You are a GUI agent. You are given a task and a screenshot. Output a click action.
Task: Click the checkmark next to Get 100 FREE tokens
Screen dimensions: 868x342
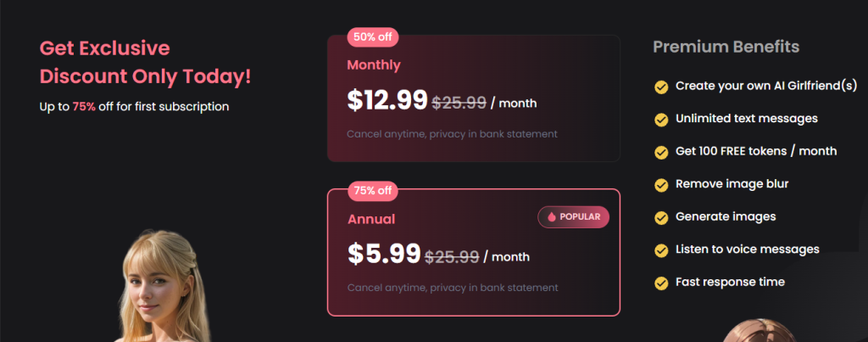(x=660, y=152)
